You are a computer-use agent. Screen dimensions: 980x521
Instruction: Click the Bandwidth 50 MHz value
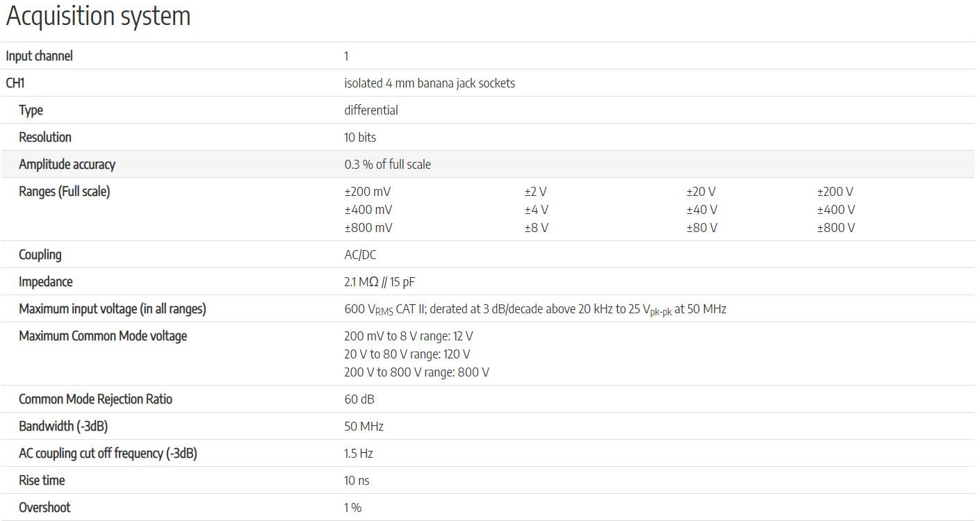click(364, 427)
